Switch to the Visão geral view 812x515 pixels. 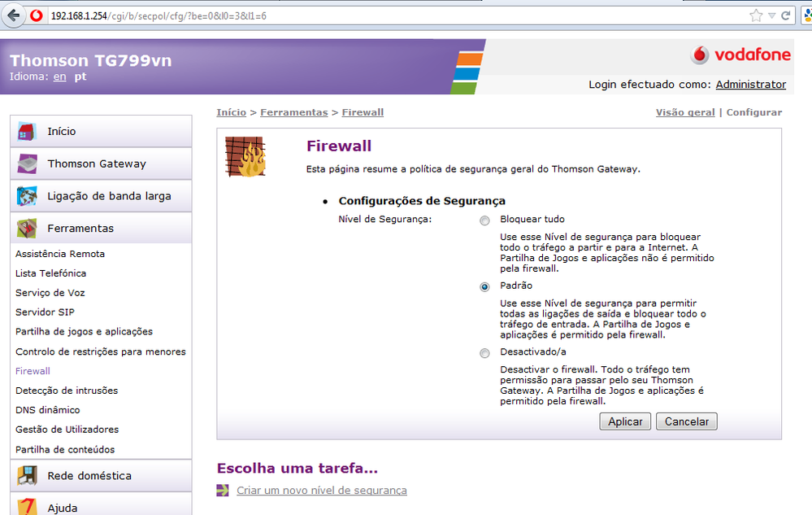point(685,112)
